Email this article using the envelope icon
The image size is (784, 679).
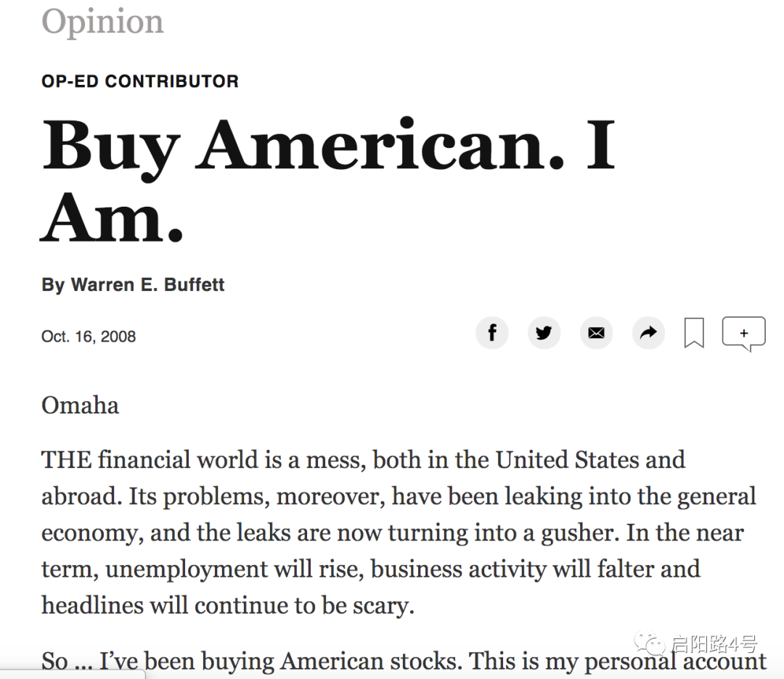pyautogui.click(x=596, y=333)
